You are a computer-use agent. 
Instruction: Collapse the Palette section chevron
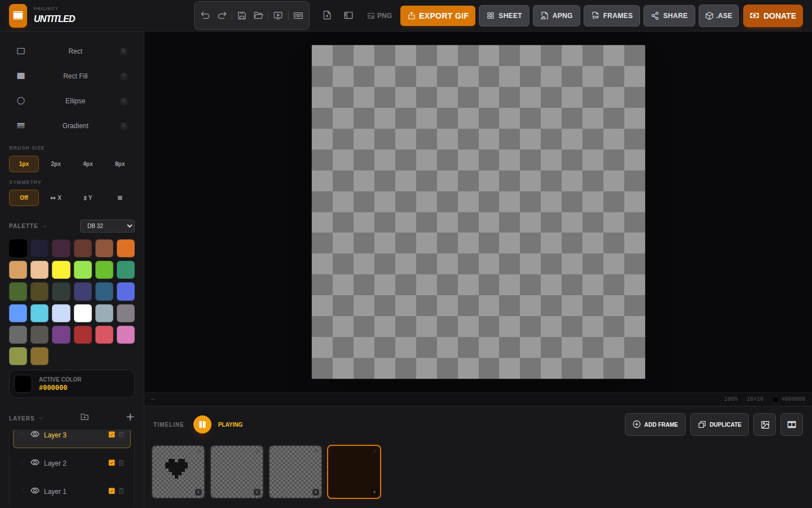tap(45, 226)
